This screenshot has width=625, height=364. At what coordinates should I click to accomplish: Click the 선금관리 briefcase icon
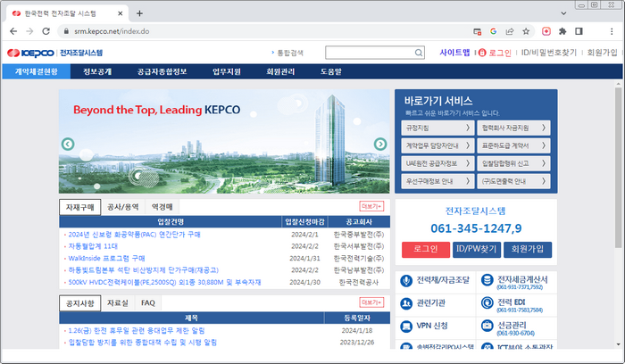tap(487, 327)
